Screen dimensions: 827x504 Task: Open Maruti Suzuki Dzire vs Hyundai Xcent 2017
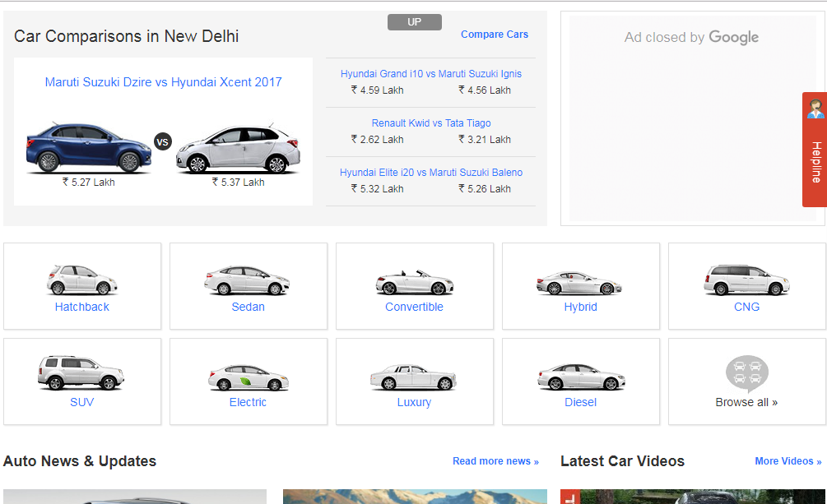tap(163, 82)
